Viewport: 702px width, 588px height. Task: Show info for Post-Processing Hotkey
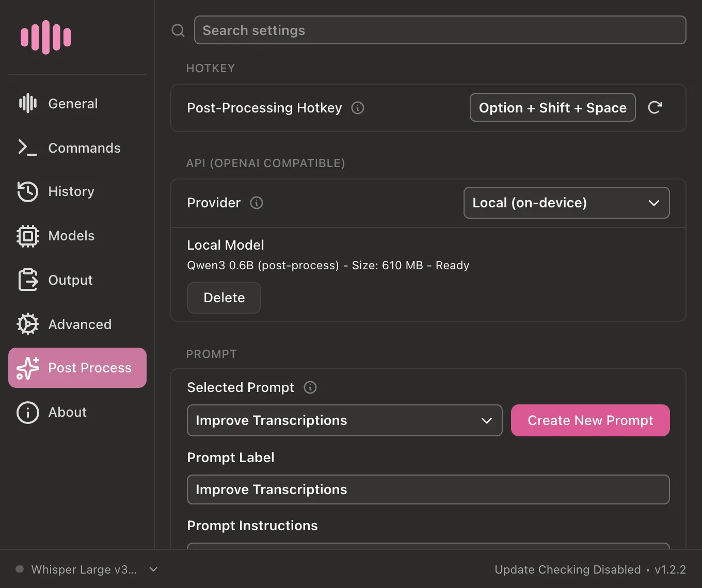(x=358, y=108)
